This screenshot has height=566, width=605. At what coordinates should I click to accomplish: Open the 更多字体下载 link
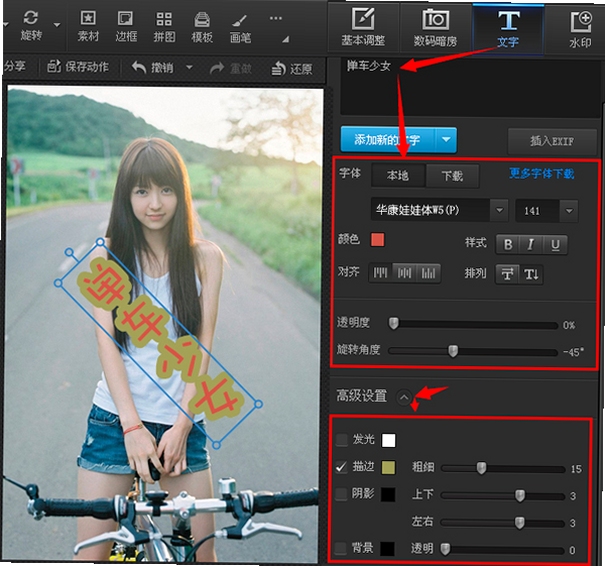[x=542, y=174]
